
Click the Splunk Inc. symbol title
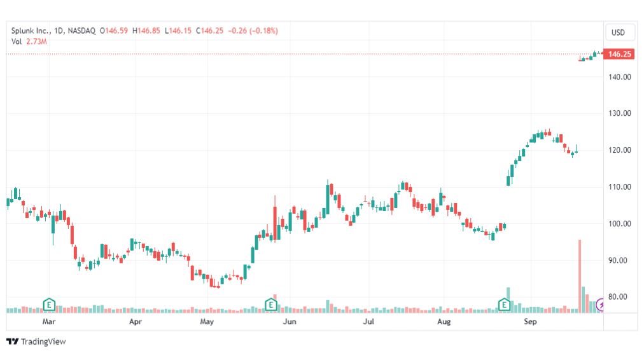pos(31,31)
